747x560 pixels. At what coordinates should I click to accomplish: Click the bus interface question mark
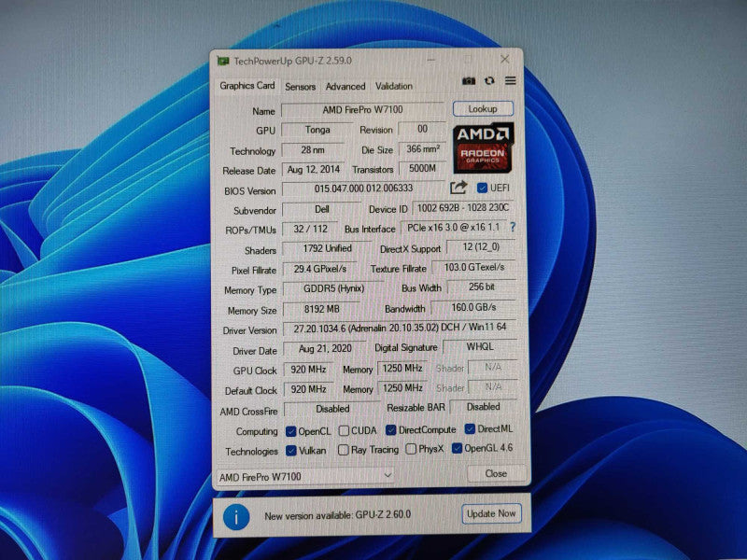coord(513,227)
